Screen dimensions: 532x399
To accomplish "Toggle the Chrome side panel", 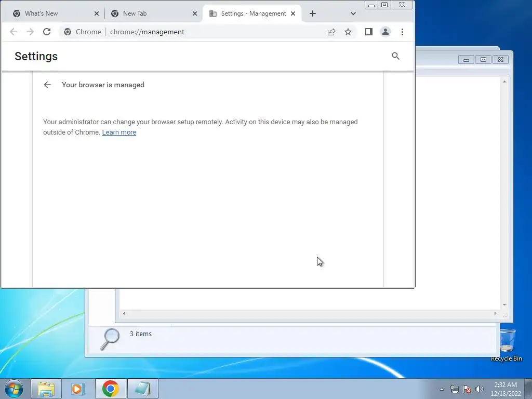I will tap(369, 32).
